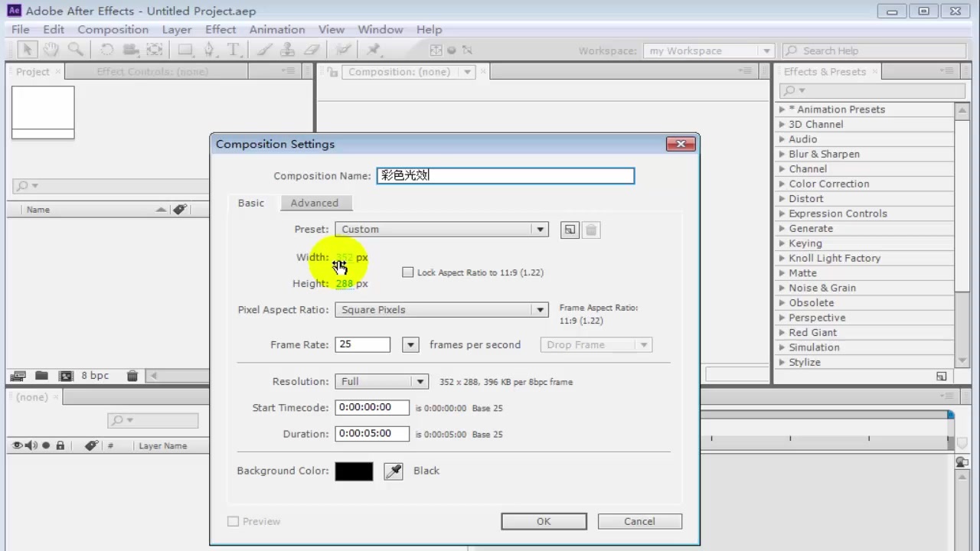Open the Workspace dropdown

click(x=709, y=51)
